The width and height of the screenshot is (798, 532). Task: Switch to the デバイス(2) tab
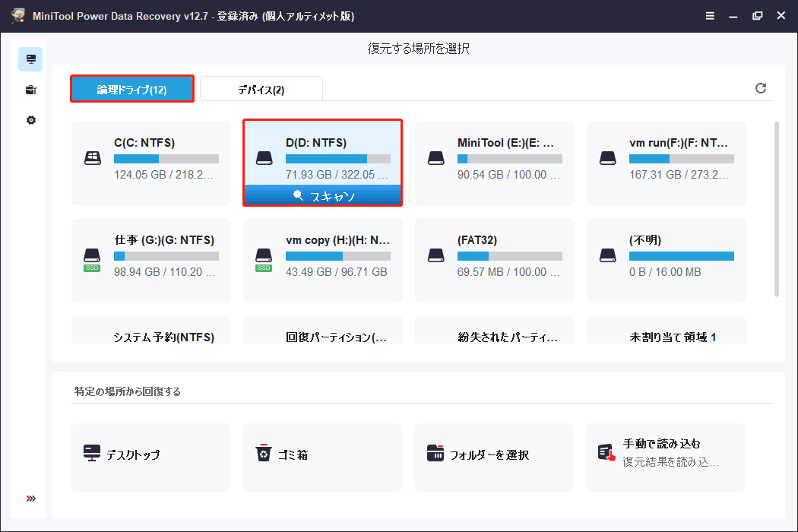coord(261,88)
